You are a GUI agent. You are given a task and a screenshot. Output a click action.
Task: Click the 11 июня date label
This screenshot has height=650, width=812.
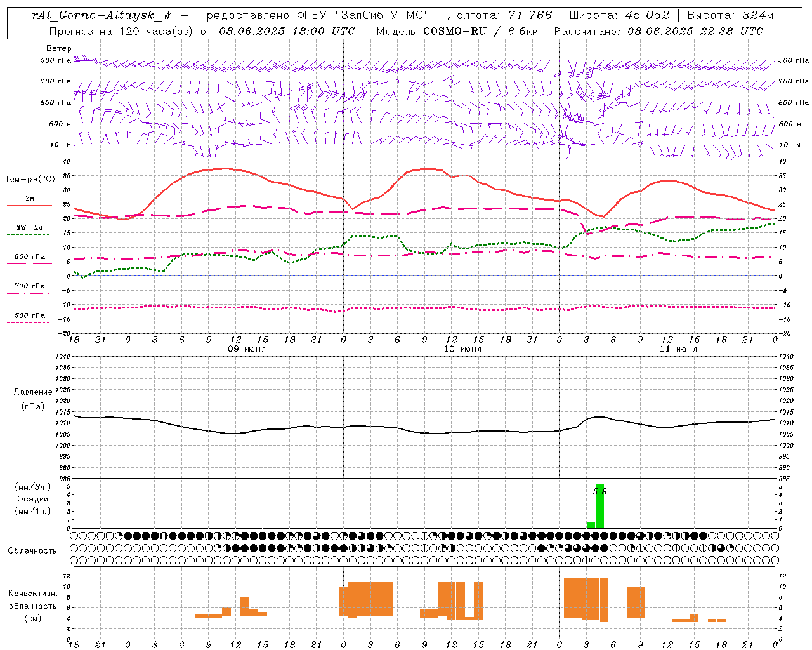click(678, 349)
